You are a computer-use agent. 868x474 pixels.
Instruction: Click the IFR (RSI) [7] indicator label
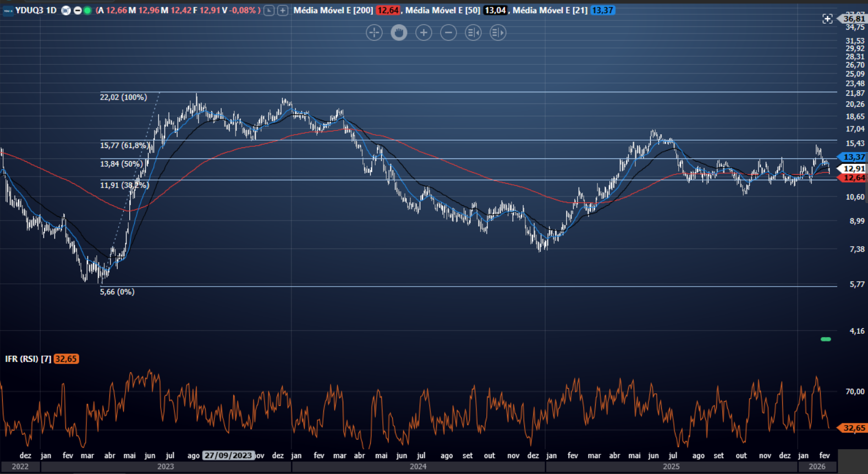(x=28, y=359)
